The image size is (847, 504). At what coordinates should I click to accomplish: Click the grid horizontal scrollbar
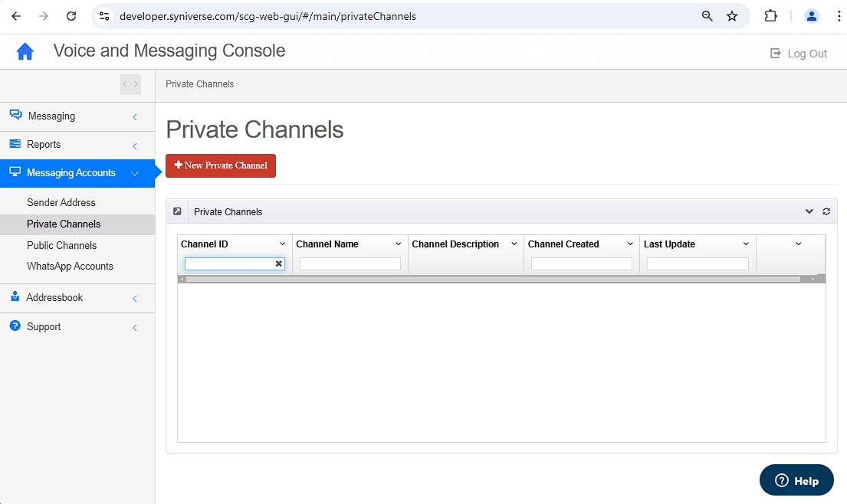coord(493,279)
